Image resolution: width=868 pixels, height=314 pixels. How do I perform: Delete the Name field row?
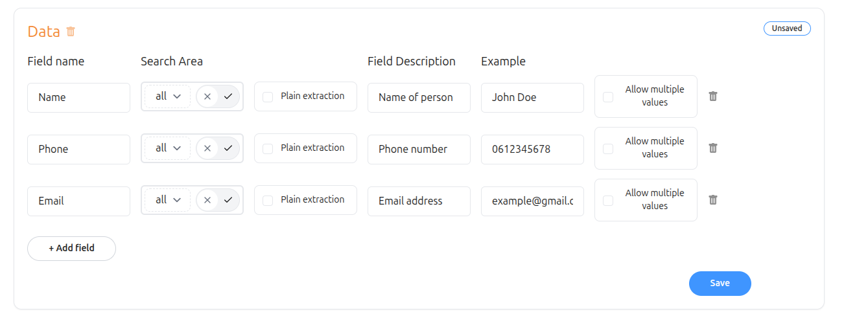pyautogui.click(x=713, y=96)
